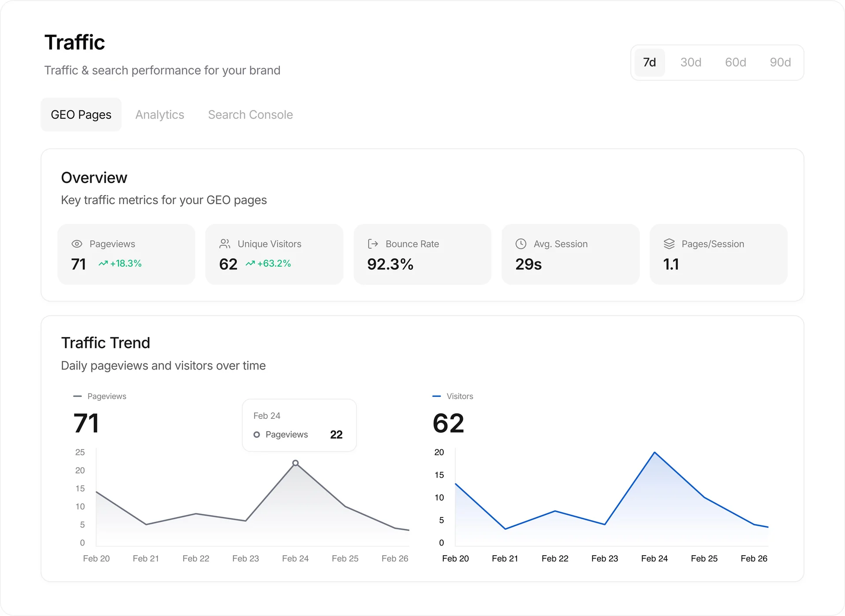845x616 pixels.
Task: Open the Search Console tab
Action: click(250, 114)
